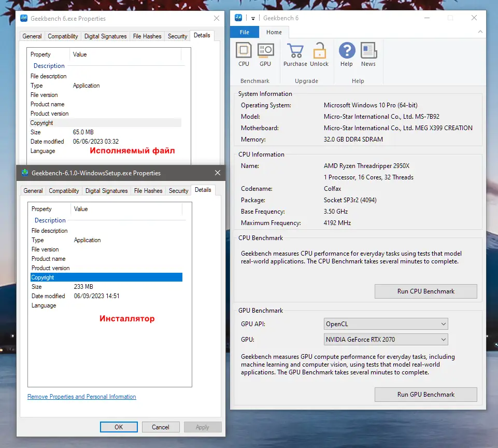498x448 pixels.
Task: Open File Hashes tab in WindowsSetup.exe Properties
Action: [148, 191]
